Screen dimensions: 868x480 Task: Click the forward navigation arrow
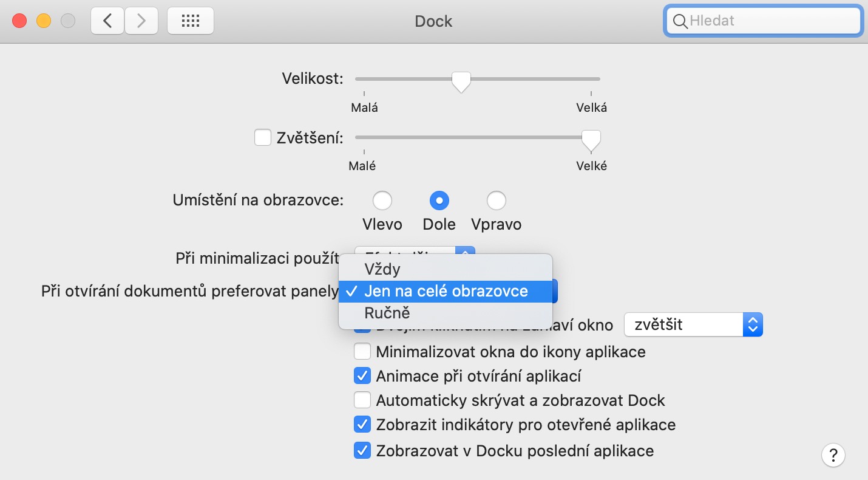pos(141,21)
